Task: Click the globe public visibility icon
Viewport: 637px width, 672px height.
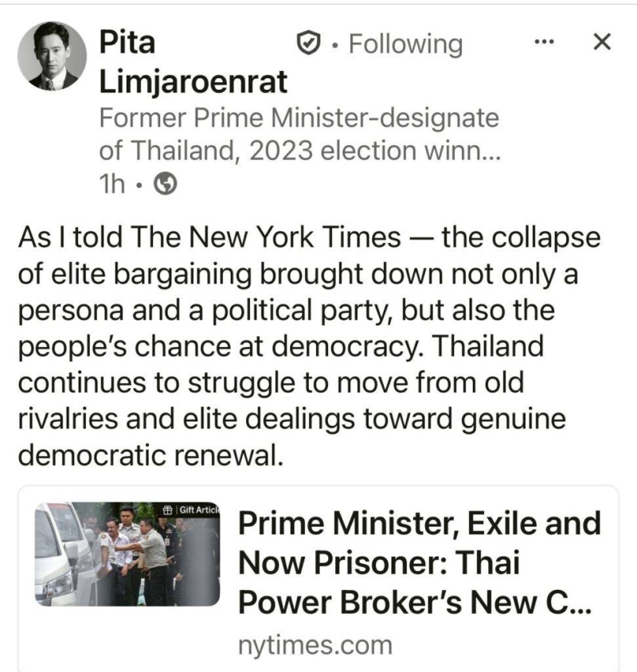Action: (x=165, y=184)
